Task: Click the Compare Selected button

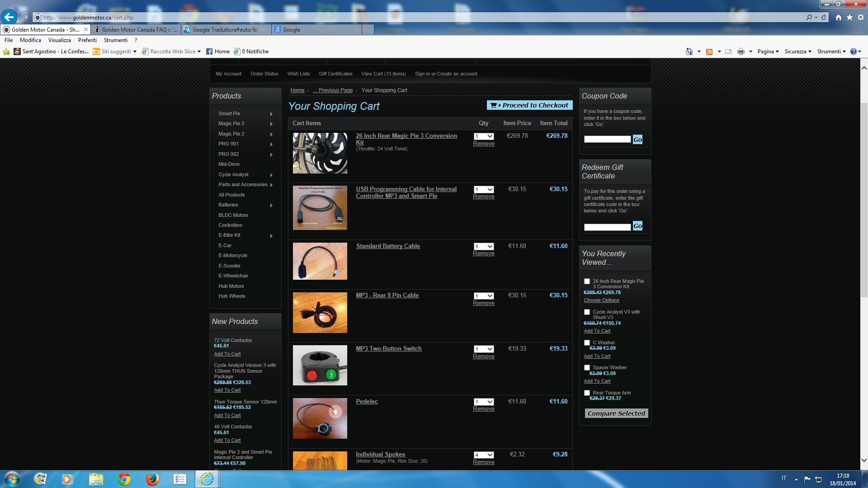Action: pos(616,413)
